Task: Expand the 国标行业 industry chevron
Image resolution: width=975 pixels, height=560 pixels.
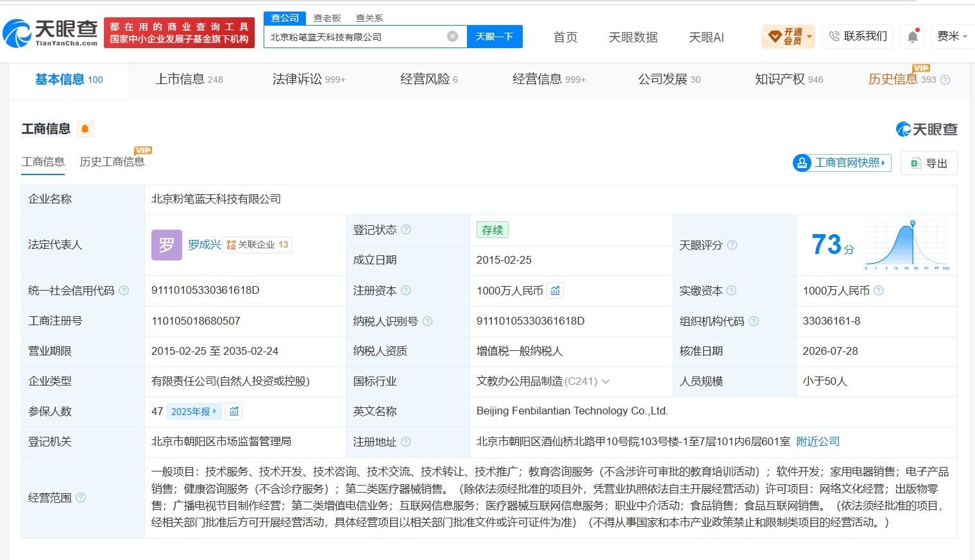Action: pyautogui.click(x=606, y=382)
